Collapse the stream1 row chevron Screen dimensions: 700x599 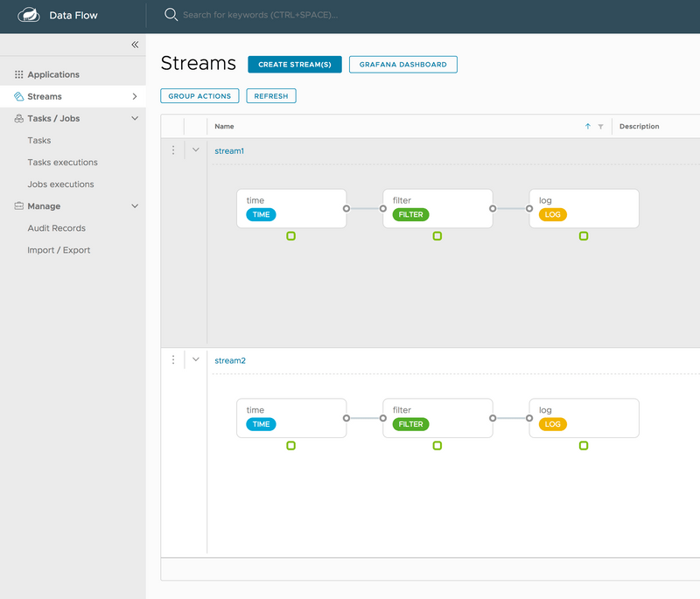click(196, 150)
